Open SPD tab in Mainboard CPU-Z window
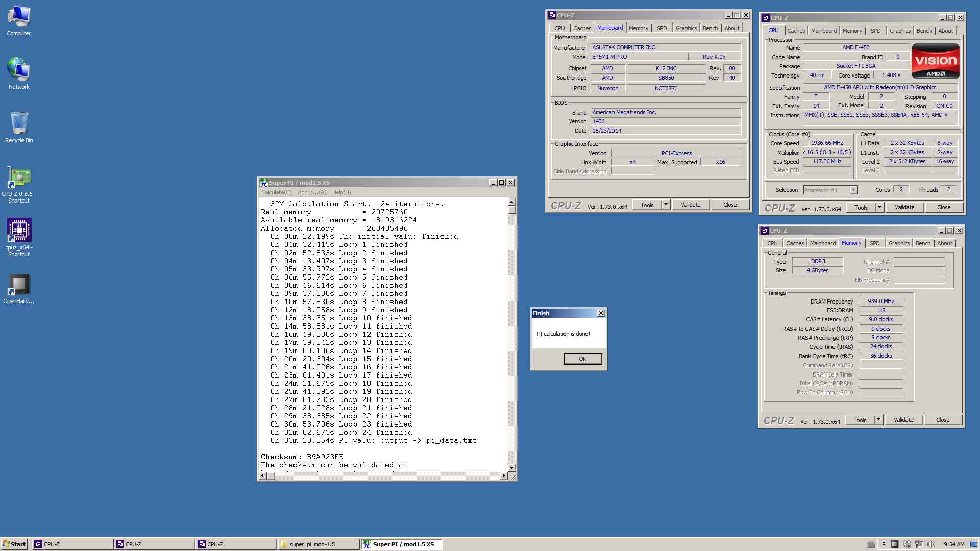 [x=661, y=28]
